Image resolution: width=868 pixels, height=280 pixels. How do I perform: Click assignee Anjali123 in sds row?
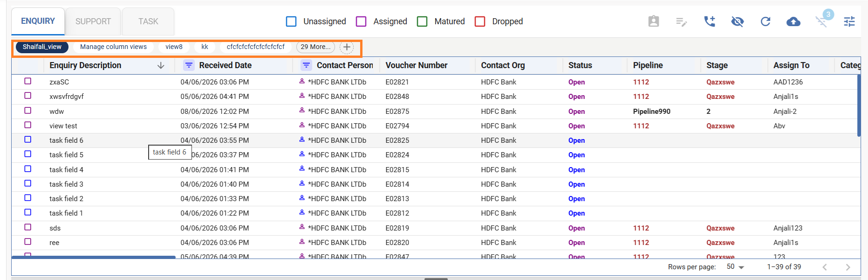point(787,228)
